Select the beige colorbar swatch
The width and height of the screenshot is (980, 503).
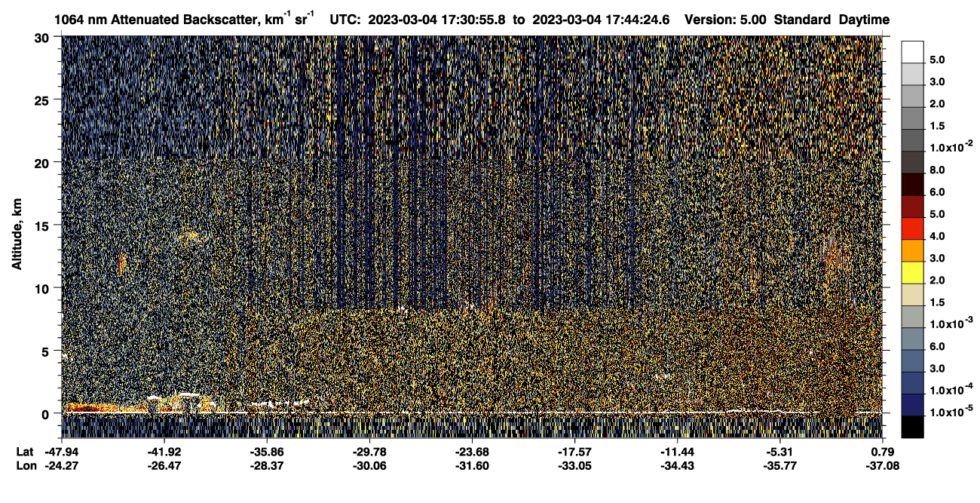(912, 295)
